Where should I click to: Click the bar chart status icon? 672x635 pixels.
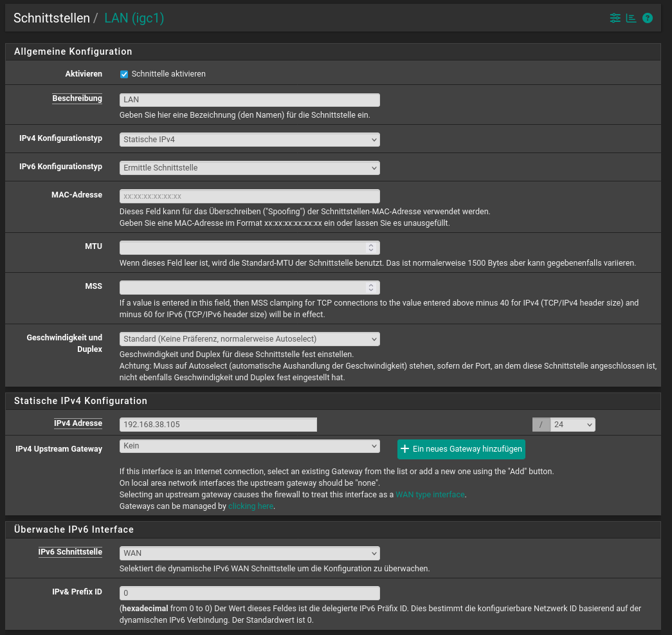631,18
